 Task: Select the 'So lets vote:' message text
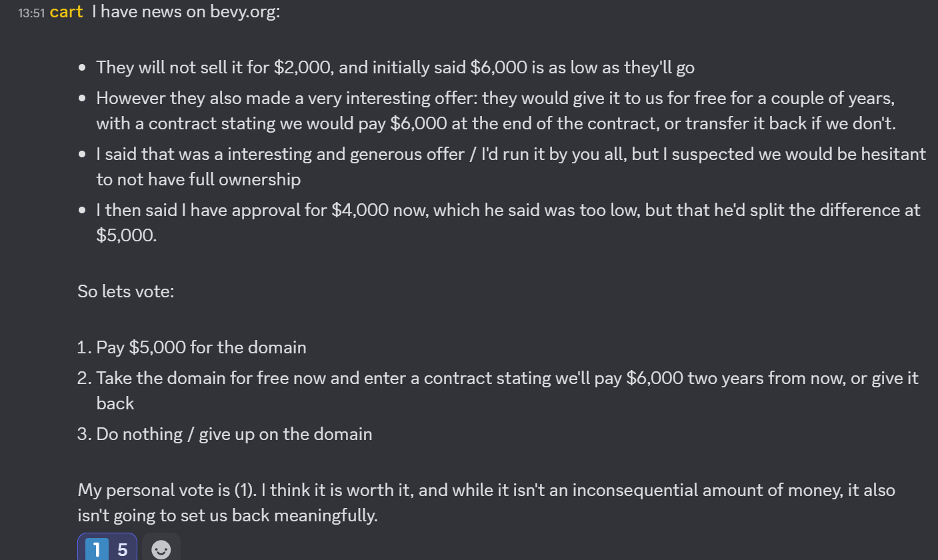coord(126,291)
